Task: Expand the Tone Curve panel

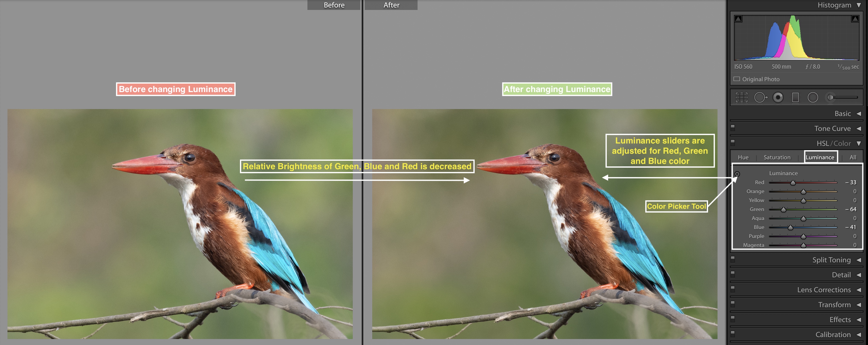Action: tap(860, 128)
